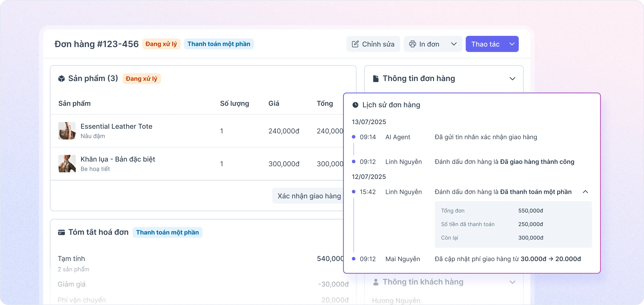Click the Thanh toán một phần badge in header
Screen dimensions: 644x305
(x=219, y=44)
